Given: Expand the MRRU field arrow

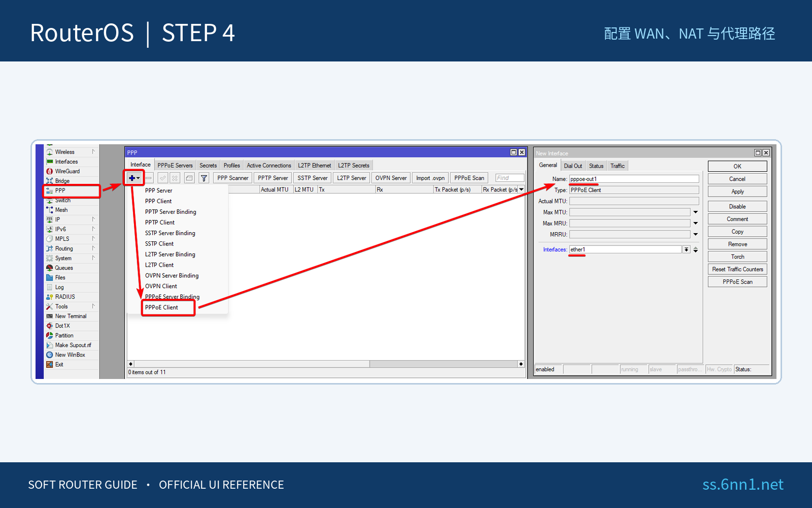Looking at the screenshot, I should click(x=696, y=235).
